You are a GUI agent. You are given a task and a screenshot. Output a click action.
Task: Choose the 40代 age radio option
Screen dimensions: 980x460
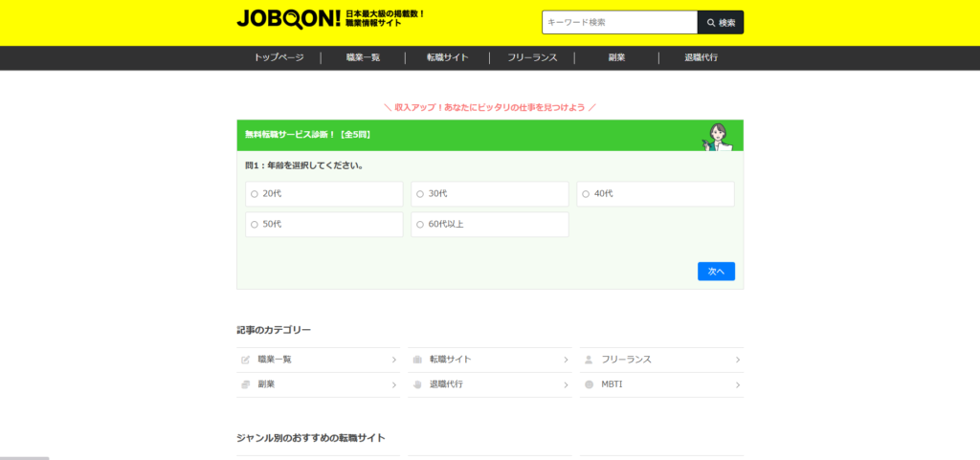(586, 194)
